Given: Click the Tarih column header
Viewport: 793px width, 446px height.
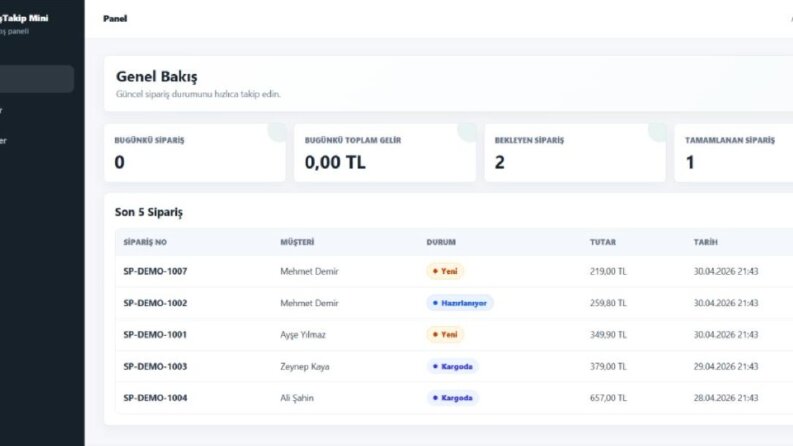Looking at the screenshot, I should point(706,242).
